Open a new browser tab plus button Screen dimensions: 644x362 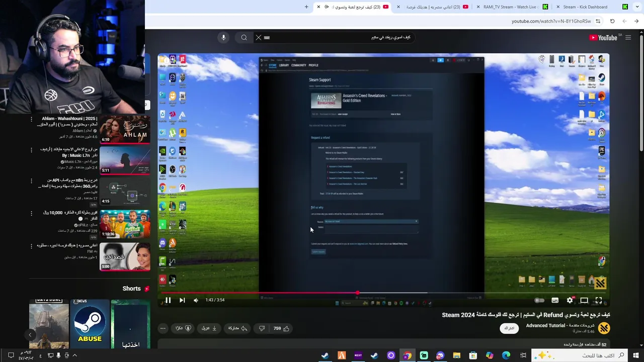tap(306, 7)
